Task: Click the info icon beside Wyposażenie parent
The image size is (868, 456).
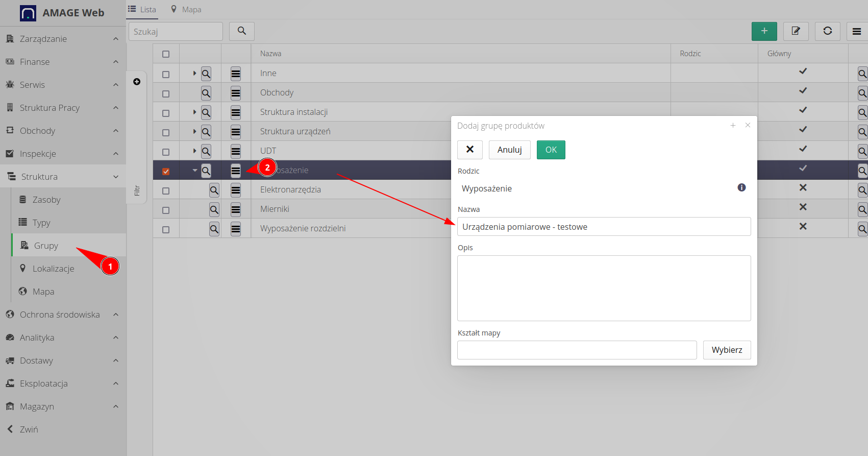Action: (x=741, y=188)
